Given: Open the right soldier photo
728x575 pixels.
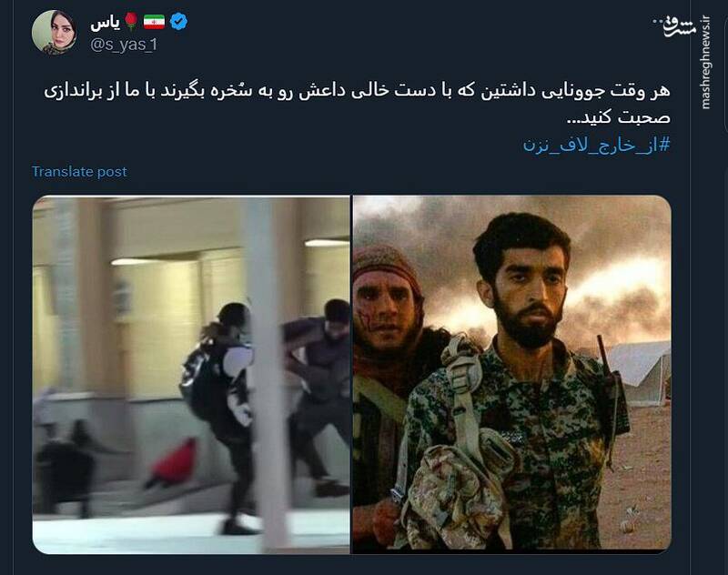Looking at the screenshot, I should click(x=511, y=373).
